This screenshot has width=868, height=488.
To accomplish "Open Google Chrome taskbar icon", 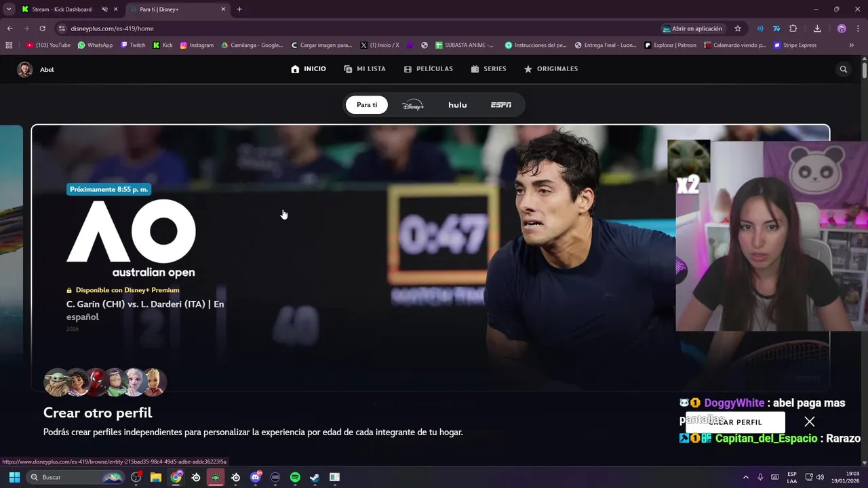I will pyautogui.click(x=176, y=477).
